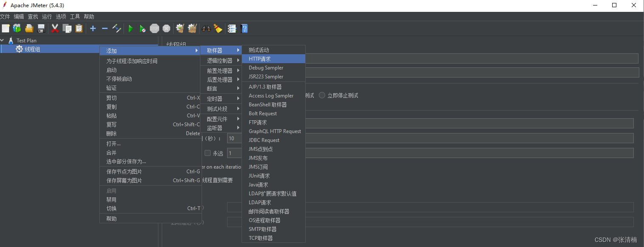Select 线程组 node in the tree

[x=32, y=49]
